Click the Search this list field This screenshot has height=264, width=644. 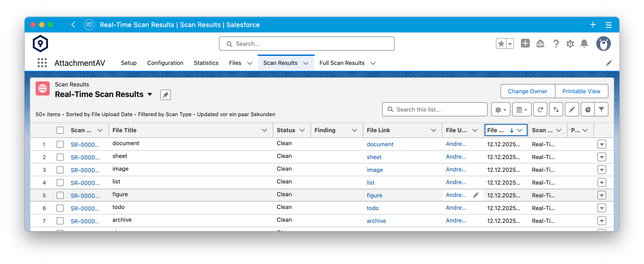tap(435, 109)
